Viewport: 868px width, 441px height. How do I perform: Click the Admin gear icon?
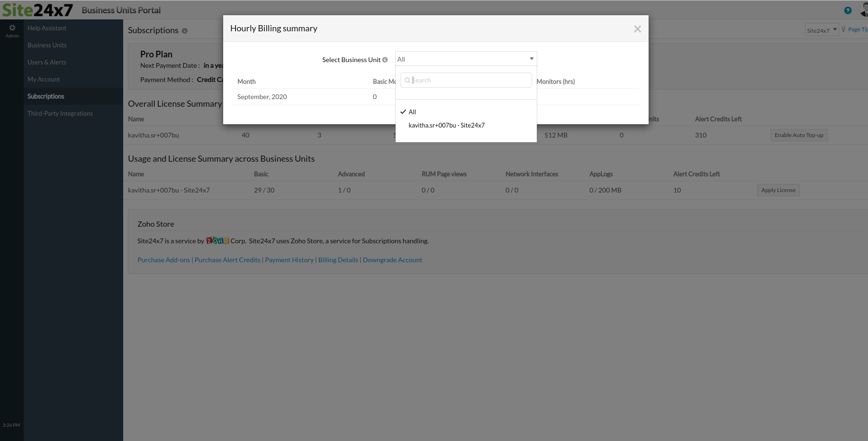click(12, 28)
